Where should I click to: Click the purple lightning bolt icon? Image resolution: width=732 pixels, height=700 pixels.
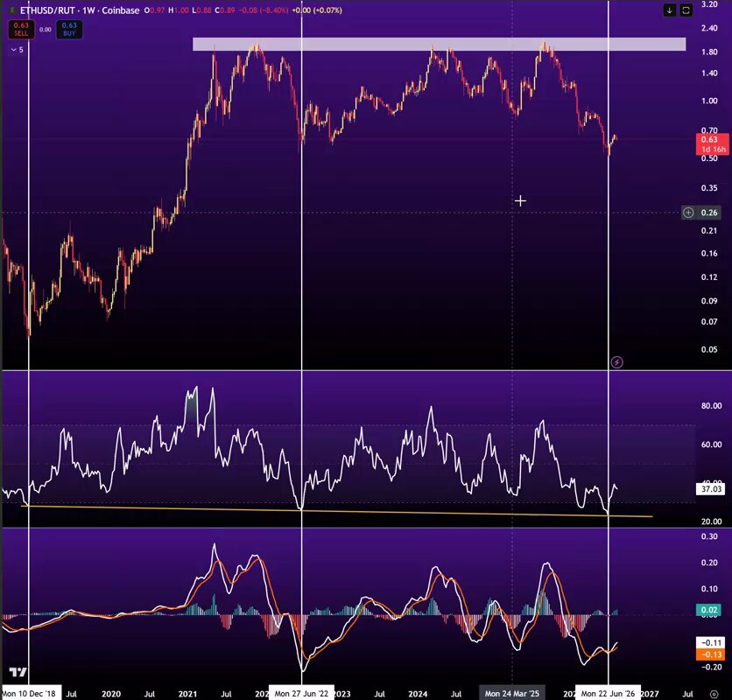[616, 362]
